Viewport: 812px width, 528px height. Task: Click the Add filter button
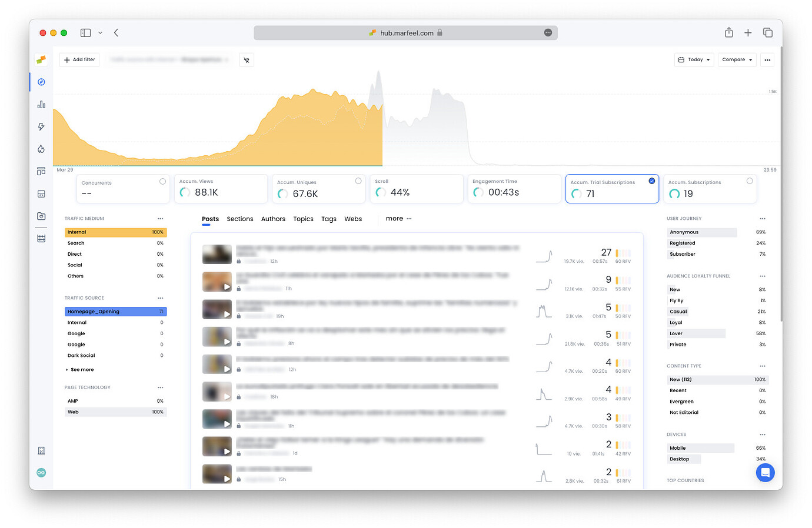79,59
